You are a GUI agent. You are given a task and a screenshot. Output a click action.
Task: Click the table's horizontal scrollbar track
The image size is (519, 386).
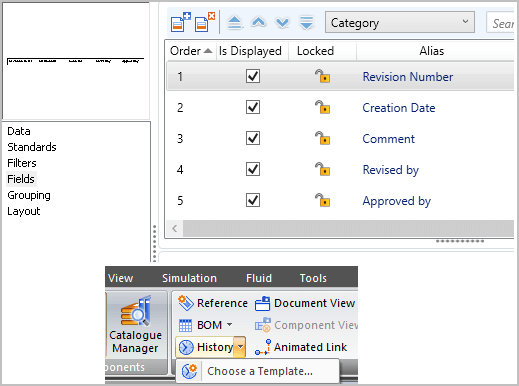click(x=348, y=228)
